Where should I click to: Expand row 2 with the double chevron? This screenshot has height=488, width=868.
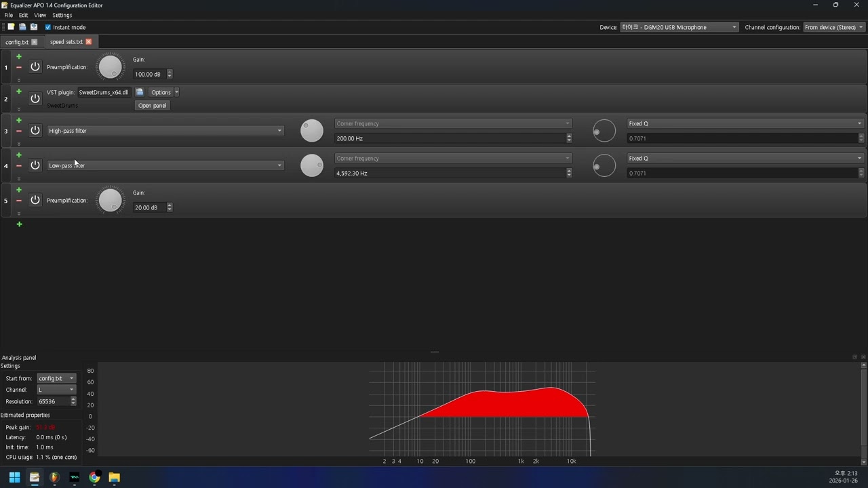tap(19, 108)
